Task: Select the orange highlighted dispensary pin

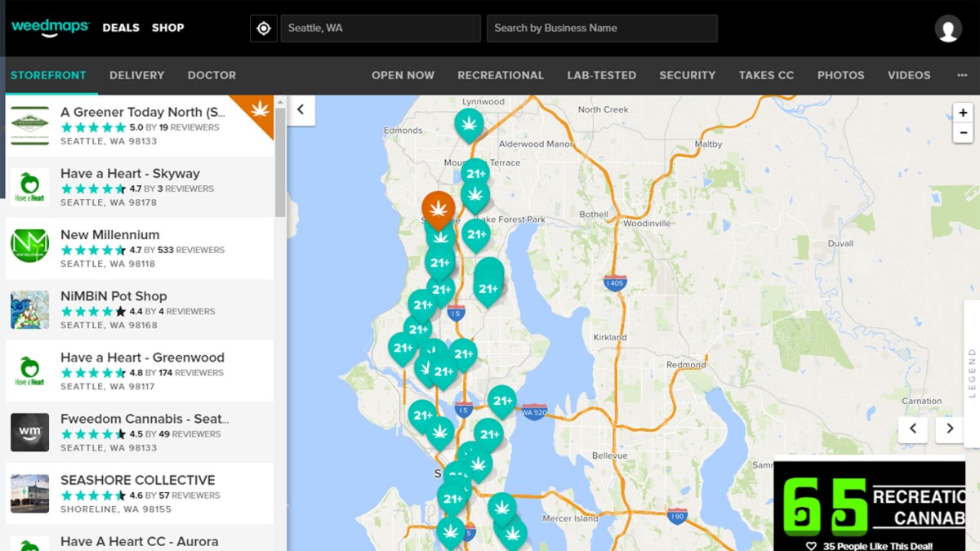Action: pyautogui.click(x=439, y=210)
